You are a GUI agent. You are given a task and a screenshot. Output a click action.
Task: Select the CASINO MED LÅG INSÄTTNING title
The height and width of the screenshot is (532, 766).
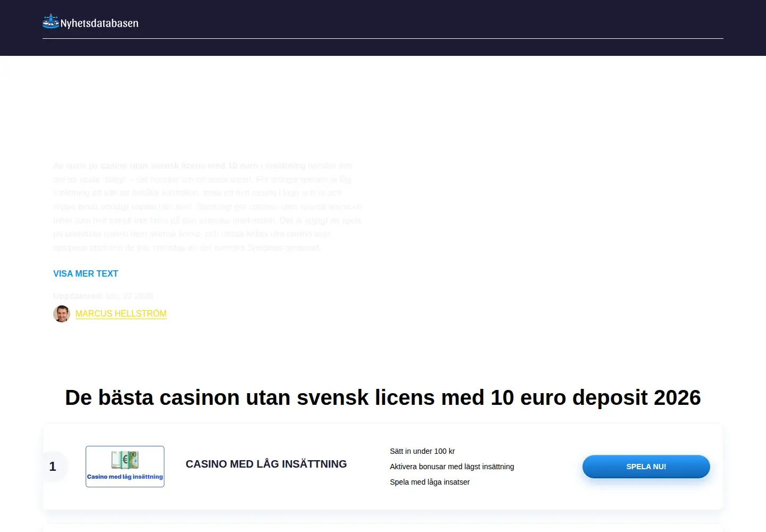pyautogui.click(x=266, y=464)
